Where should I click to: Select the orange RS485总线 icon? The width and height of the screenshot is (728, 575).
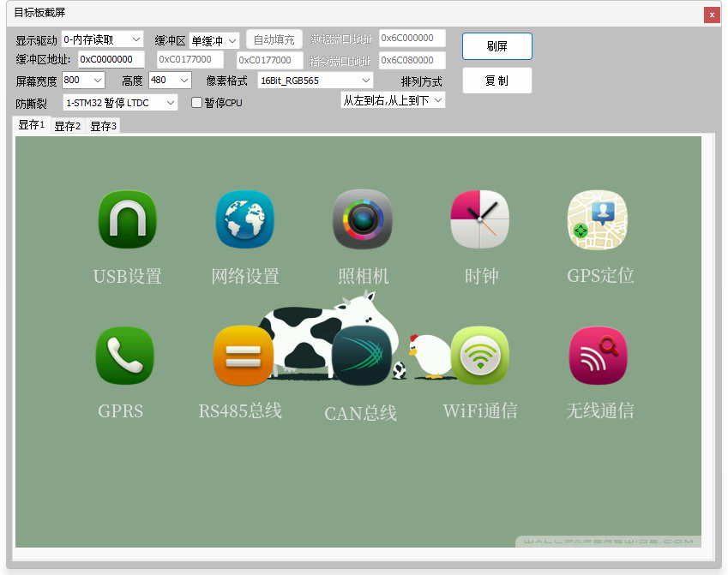click(x=244, y=356)
